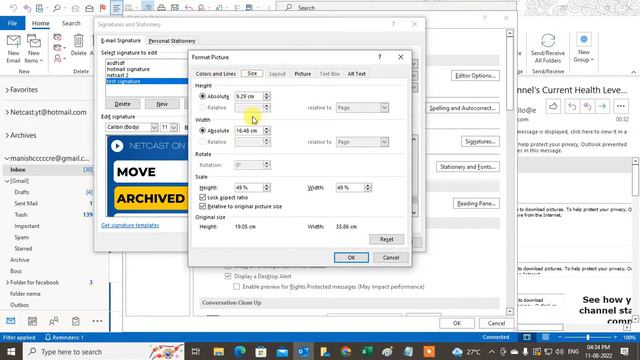
Task: Switch to Calendar view icon
Action: coord(32,321)
